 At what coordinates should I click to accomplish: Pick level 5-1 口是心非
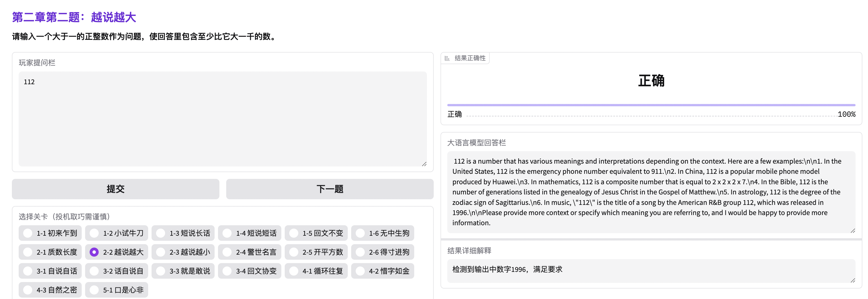(x=94, y=290)
